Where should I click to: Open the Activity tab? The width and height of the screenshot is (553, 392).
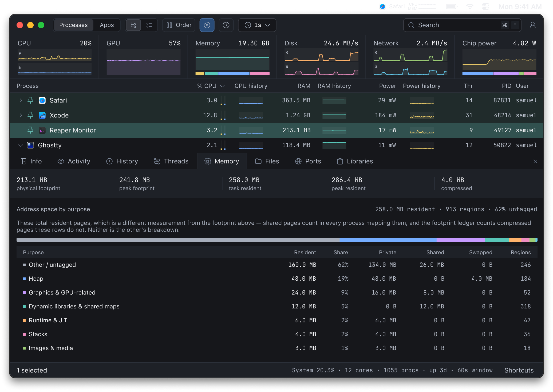[x=74, y=161]
